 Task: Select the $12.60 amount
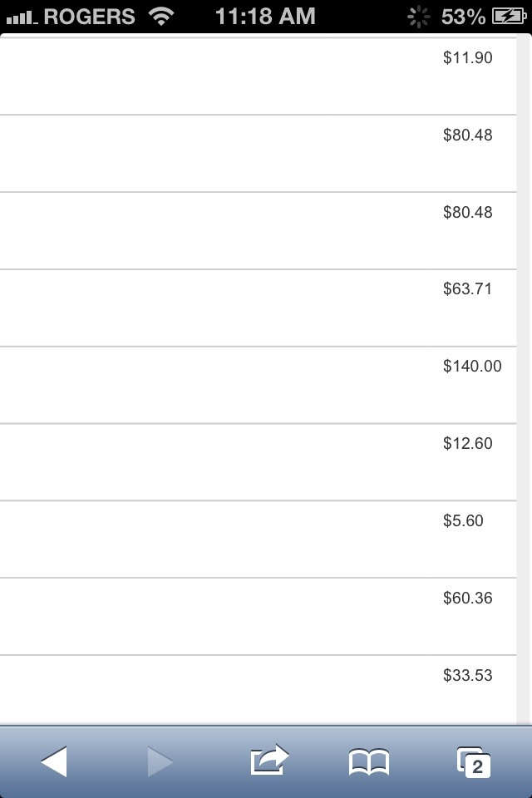click(467, 443)
